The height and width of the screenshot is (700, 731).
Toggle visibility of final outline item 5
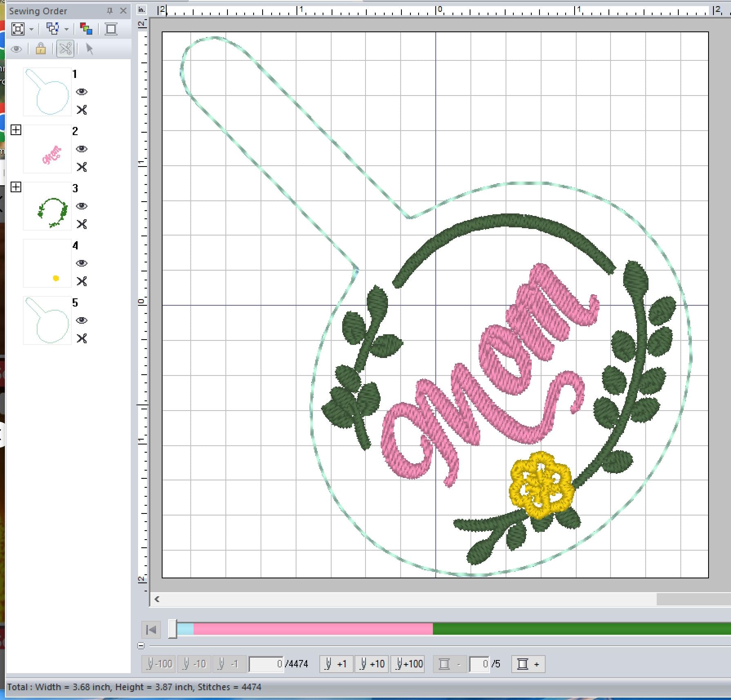[x=82, y=320]
